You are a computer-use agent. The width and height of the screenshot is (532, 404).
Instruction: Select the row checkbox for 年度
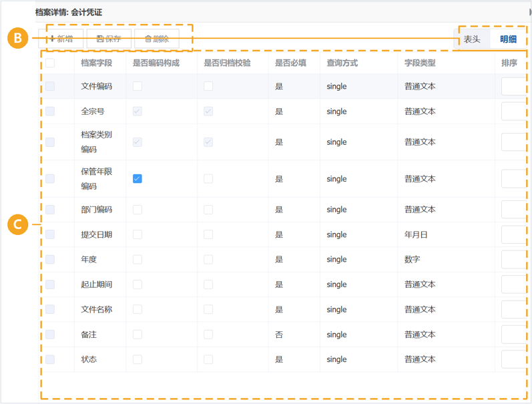[50, 259]
